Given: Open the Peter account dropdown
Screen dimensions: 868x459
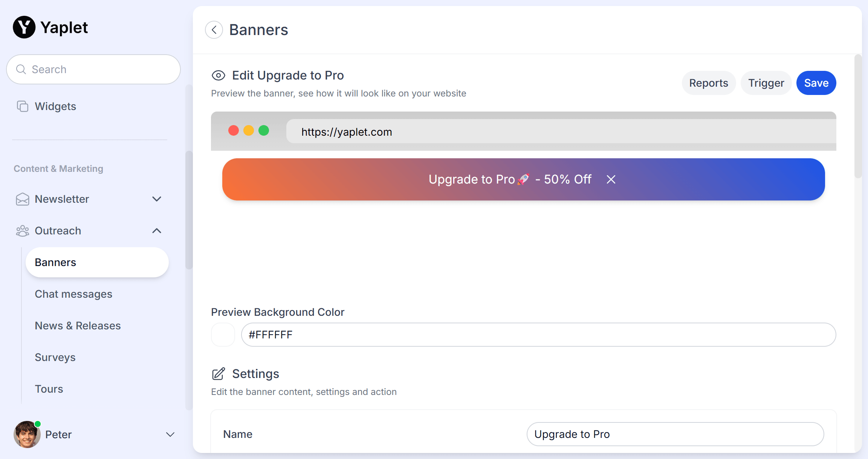Looking at the screenshot, I should 170,435.
